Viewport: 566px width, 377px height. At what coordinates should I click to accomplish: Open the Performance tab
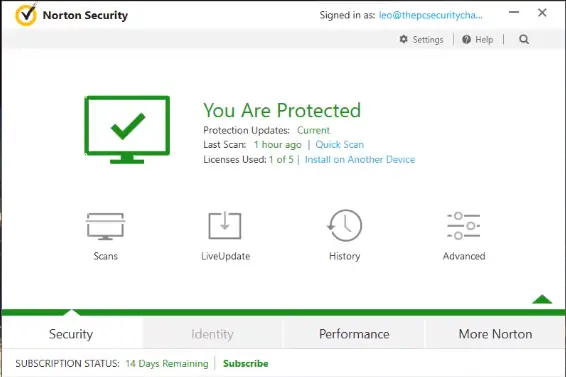[x=354, y=334]
